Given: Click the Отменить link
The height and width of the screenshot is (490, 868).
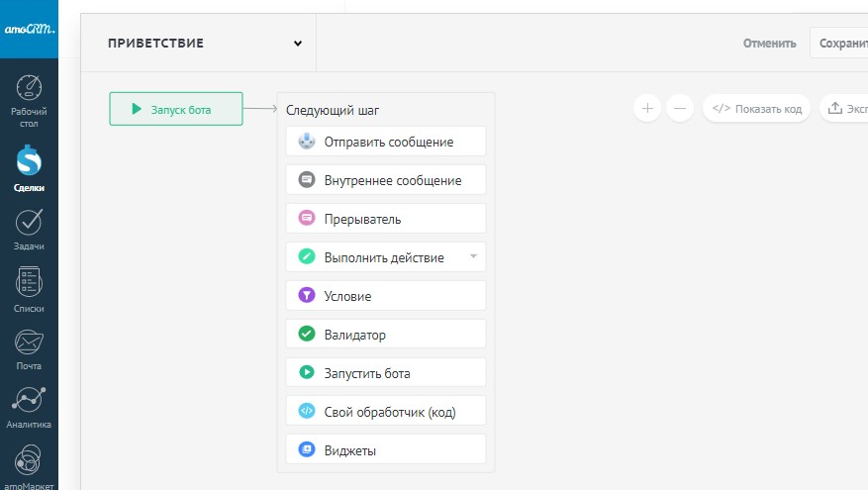Looking at the screenshot, I should click(x=769, y=44).
